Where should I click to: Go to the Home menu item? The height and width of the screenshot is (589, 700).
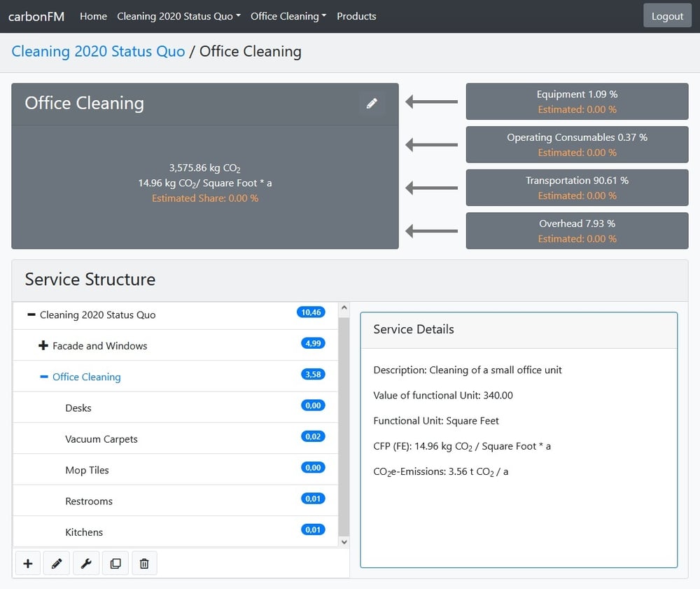tap(93, 16)
